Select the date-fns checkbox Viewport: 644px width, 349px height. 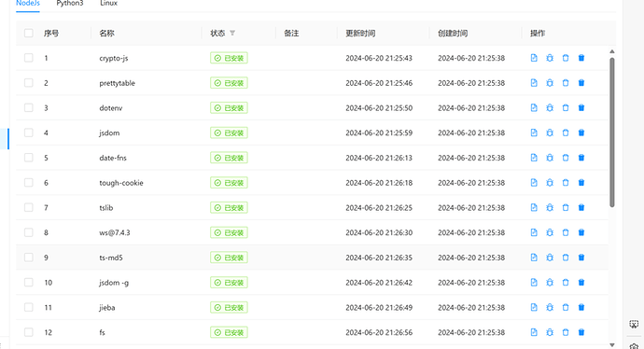28,158
